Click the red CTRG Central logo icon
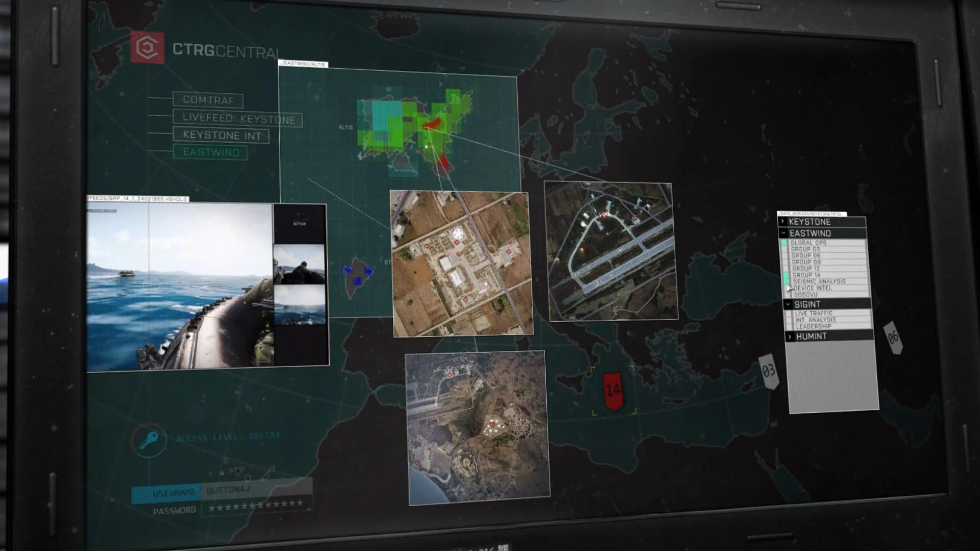The width and height of the screenshot is (980, 551). pos(147,47)
